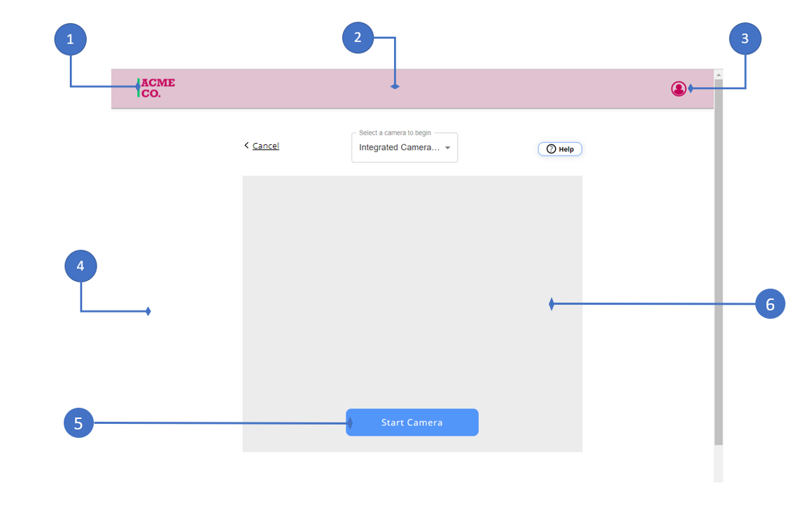Click the Help button

click(560, 149)
